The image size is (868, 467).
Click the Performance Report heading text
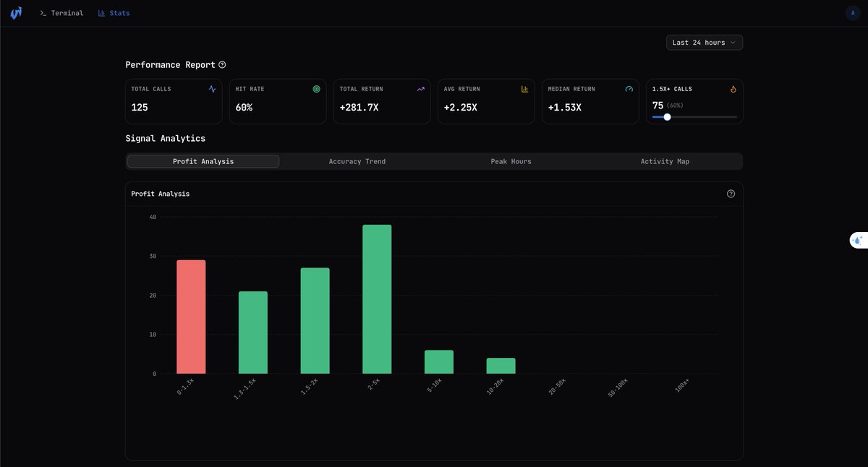click(170, 65)
